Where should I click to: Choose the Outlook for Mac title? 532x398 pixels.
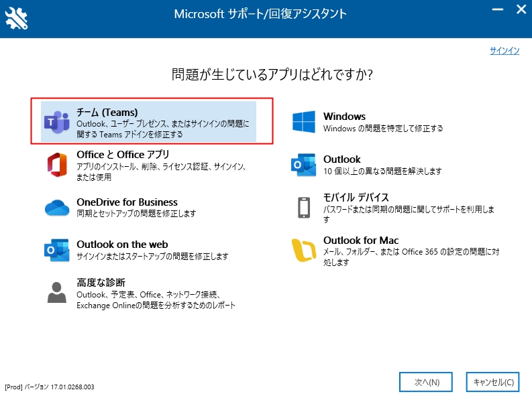tap(361, 240)
